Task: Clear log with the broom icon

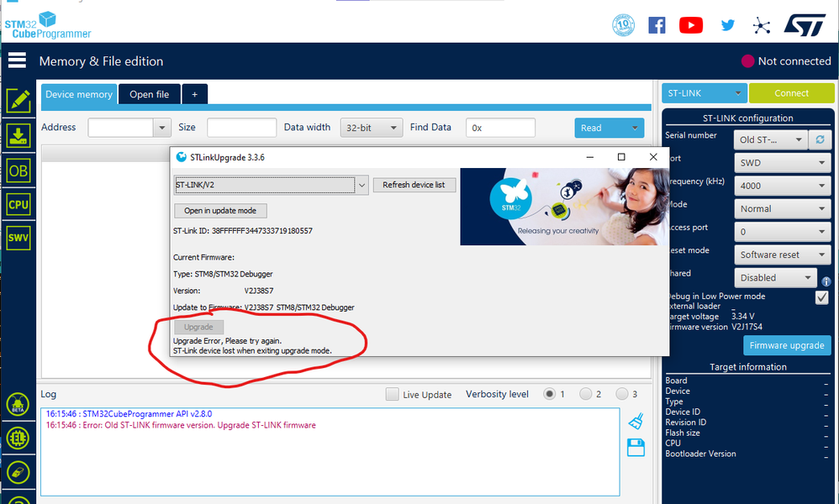Action: [x=636, y=421]
